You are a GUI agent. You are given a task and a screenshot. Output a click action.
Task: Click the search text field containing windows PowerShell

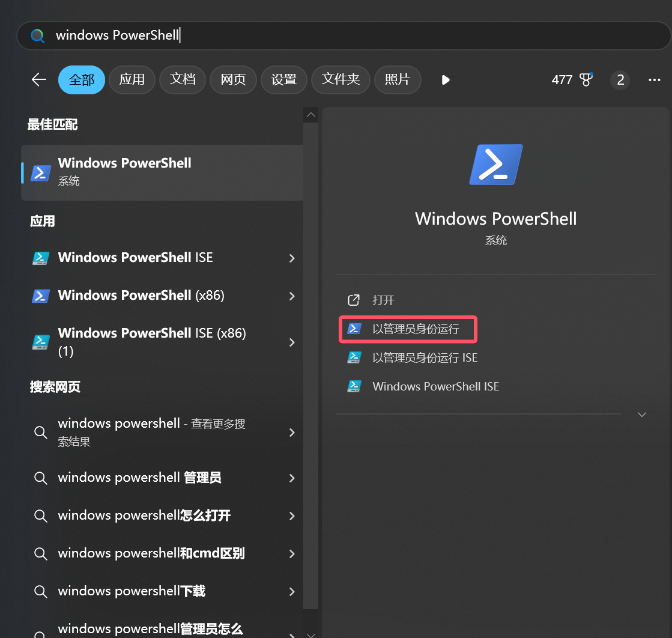(x=344, y=35)
